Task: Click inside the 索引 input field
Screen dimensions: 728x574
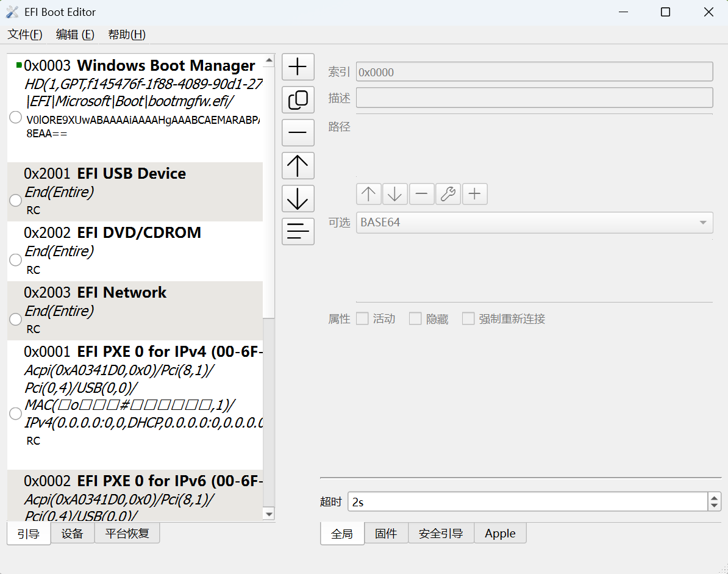Action: click(x=535, y=71)
